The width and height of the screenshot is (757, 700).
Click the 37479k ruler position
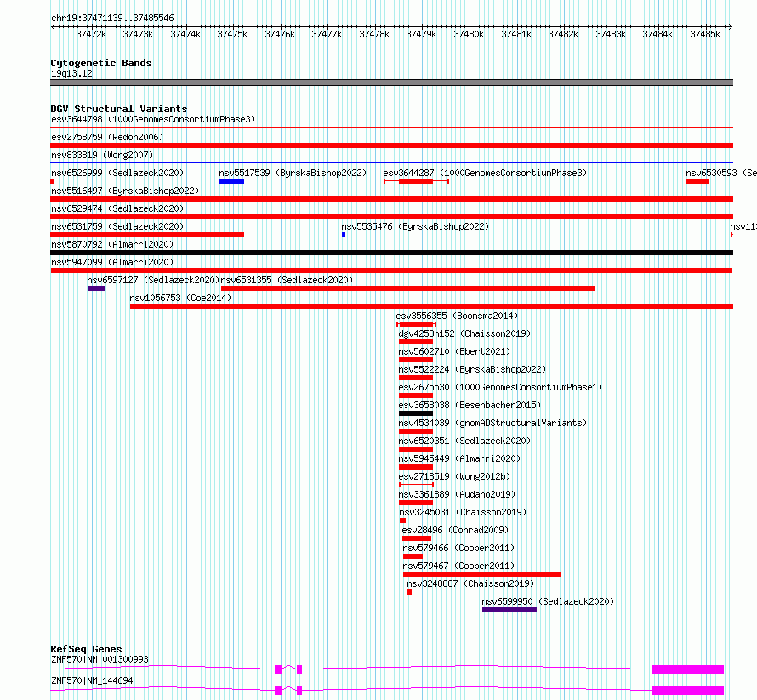(x=421, y=34)
